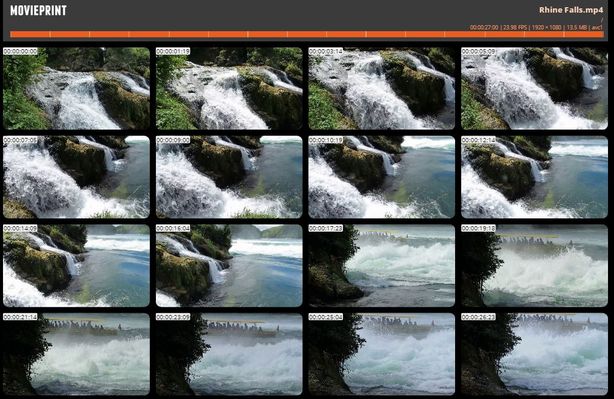Click the MoviePrint logo in the header
614x399 pixels.
point(38,11)
